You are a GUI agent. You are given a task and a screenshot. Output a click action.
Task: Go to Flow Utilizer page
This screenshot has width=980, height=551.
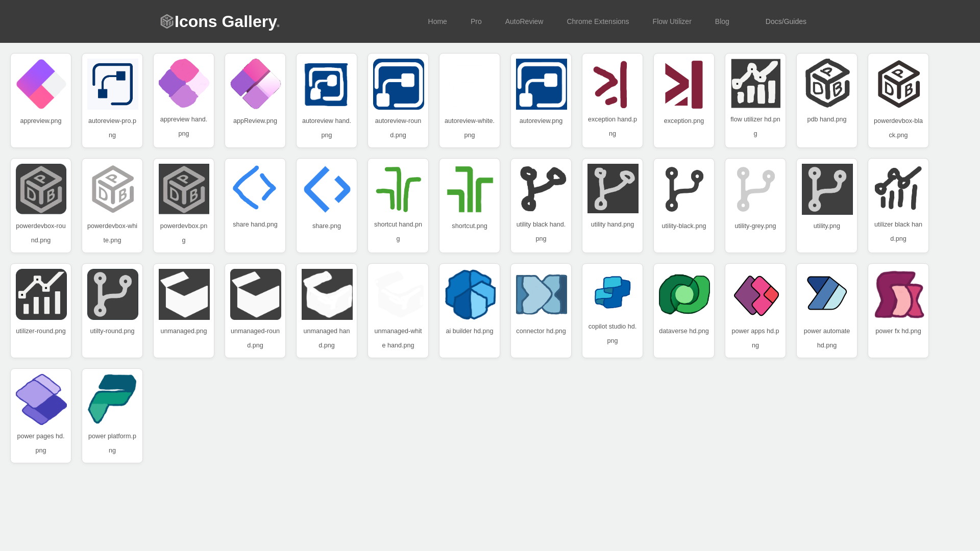(x=672, y=21)
